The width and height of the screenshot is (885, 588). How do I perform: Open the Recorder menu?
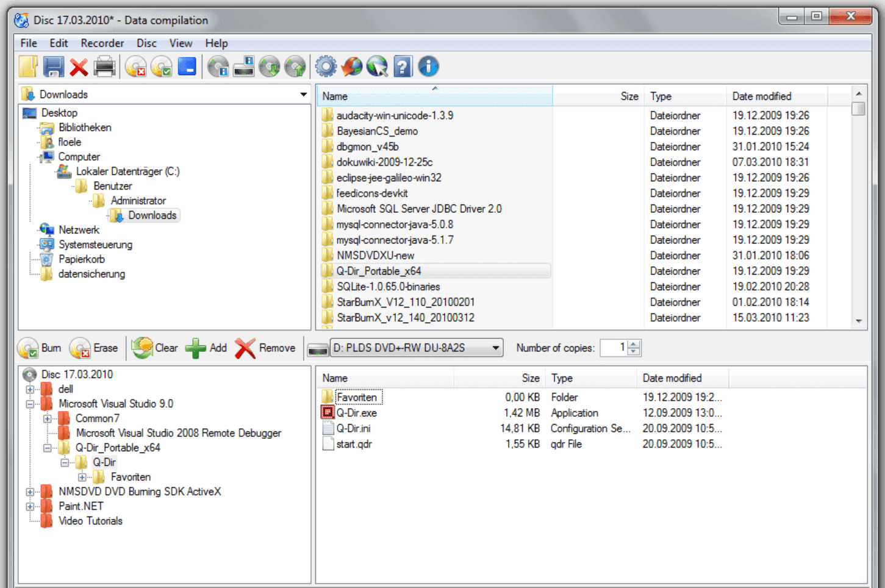[x=102, y=43]
